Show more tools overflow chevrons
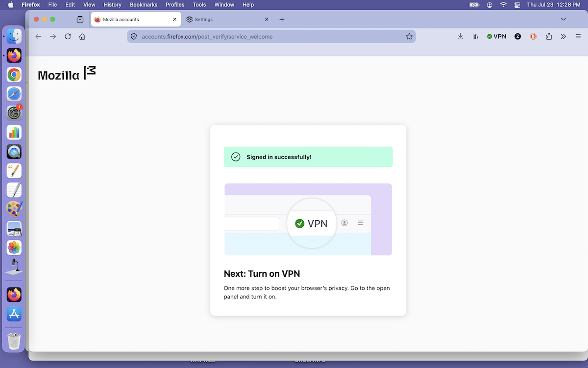This screenshot has width=588, height=368. click(x=563, y=36)
